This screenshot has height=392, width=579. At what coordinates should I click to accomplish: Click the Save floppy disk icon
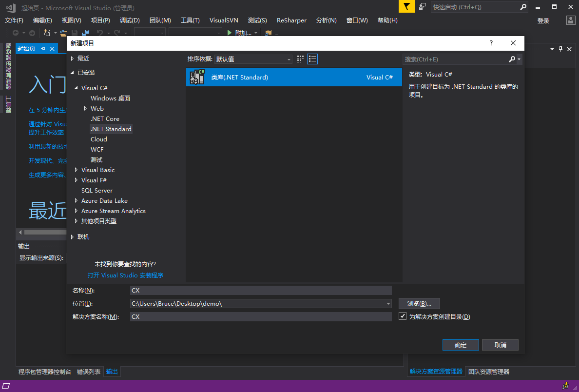tap(74, 33)
